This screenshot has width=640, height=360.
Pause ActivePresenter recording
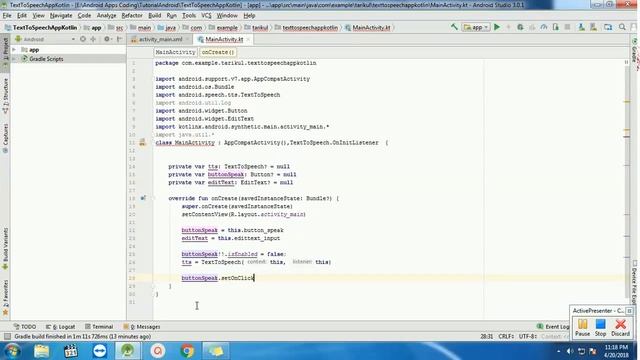tap(582, 327)
